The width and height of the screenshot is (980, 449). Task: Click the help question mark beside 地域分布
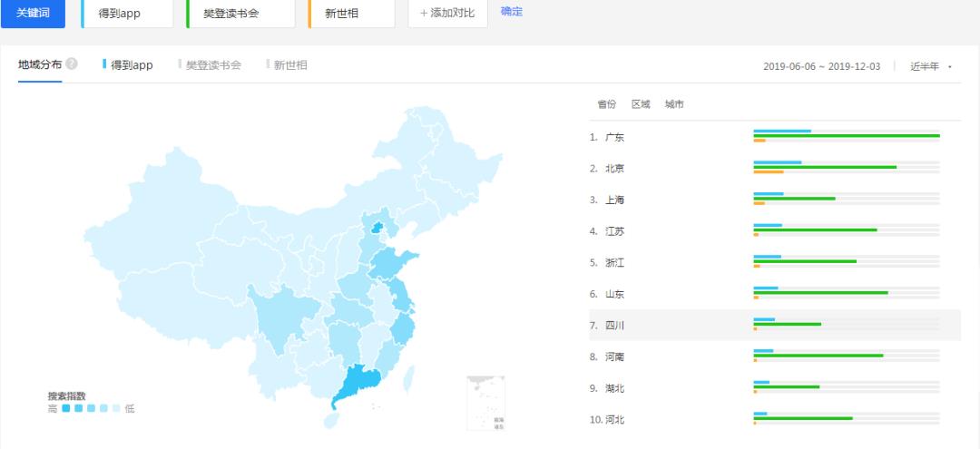pos(71,64)
